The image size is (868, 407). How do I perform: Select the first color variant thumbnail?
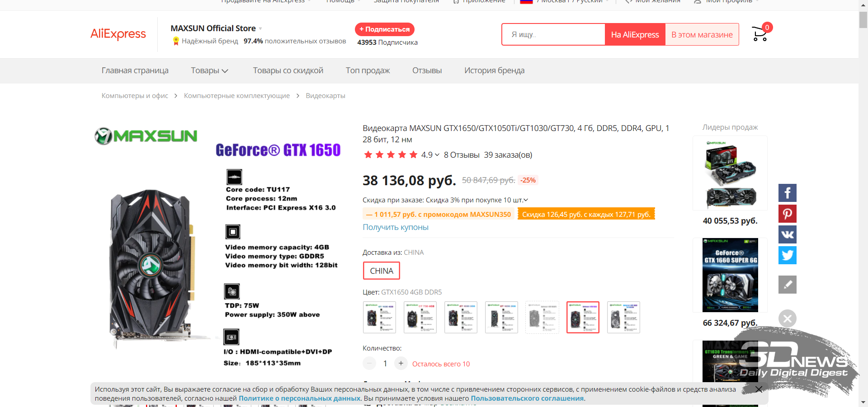379,317
